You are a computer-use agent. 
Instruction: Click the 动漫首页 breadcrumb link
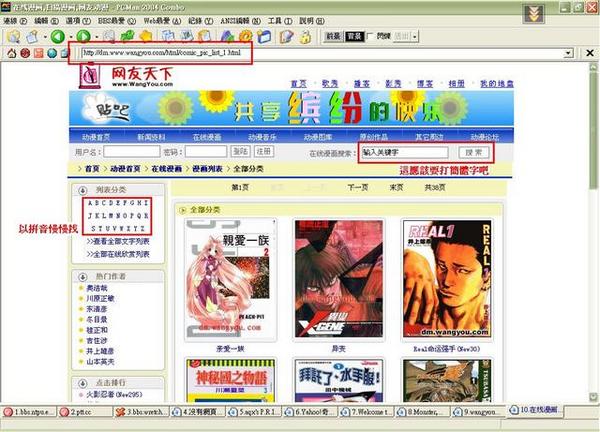point(125,169)
